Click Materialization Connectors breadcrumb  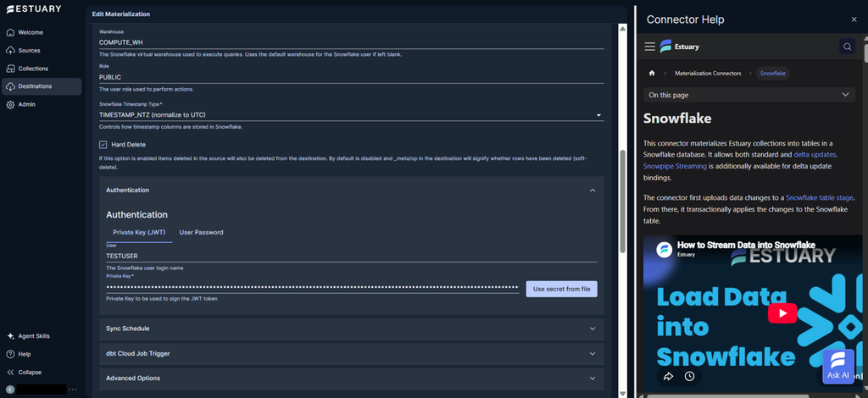pos(708,73)
